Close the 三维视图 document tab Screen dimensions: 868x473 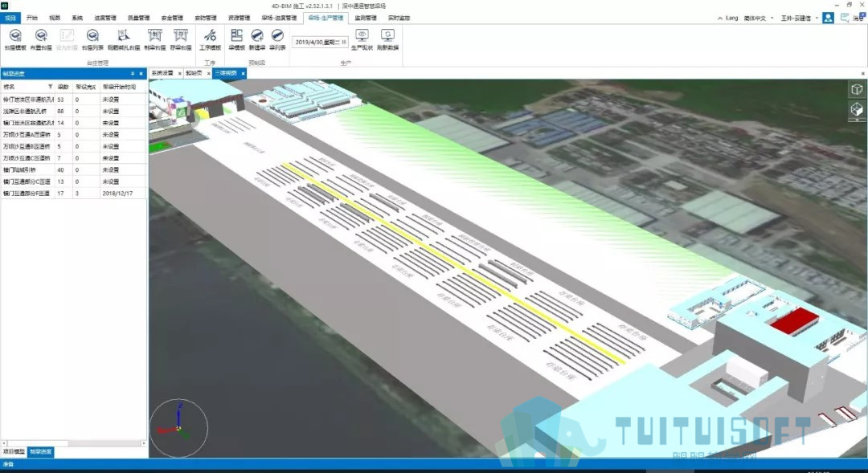(x=243, y=73)
